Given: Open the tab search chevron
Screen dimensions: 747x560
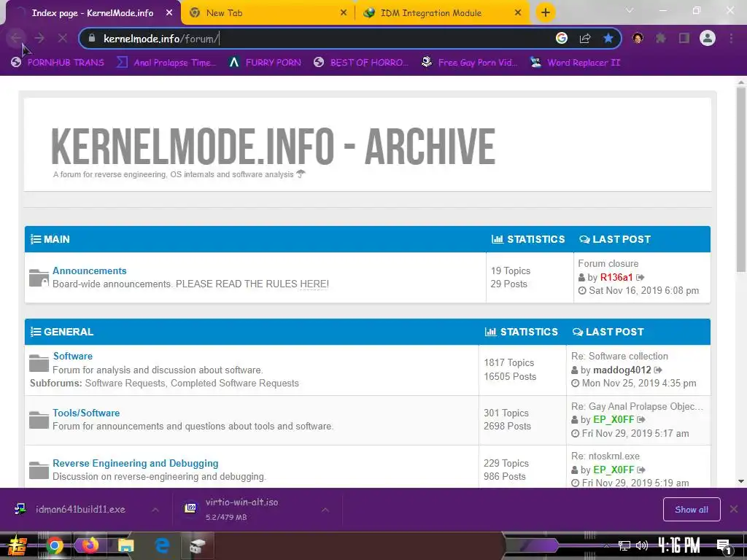Looking at the screenshot, I should (630, 10).
